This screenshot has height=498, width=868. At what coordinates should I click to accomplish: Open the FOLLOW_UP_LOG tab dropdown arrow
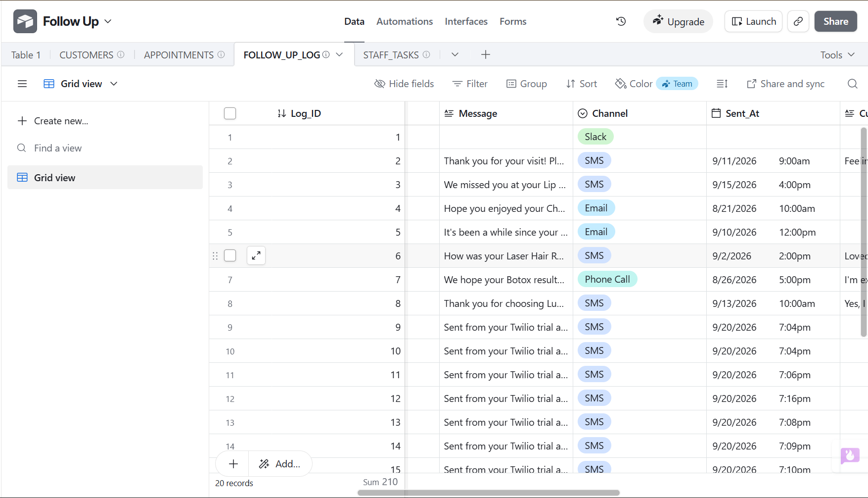[x=339, y=54]
